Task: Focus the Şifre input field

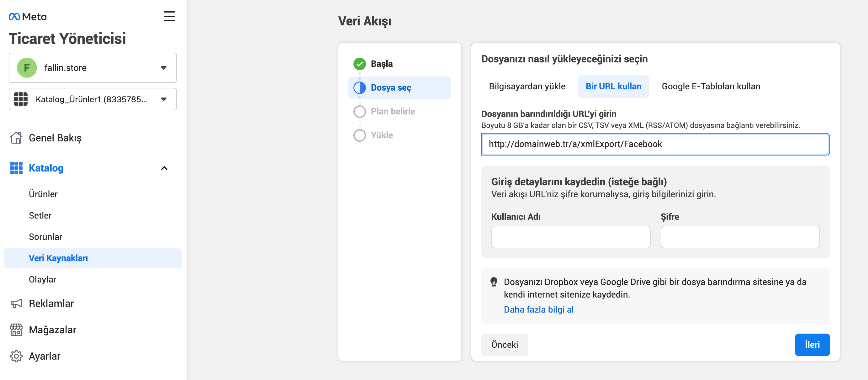Action: 740,237
